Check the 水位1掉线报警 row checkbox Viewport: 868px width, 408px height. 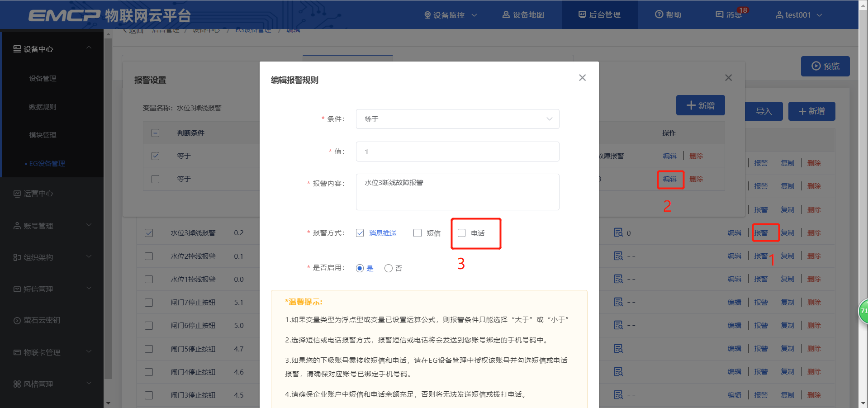click(149, 280)
